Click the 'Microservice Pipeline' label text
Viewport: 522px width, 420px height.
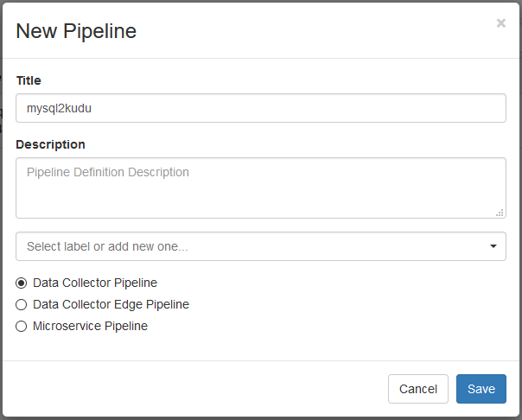click(x=90, y=326)
